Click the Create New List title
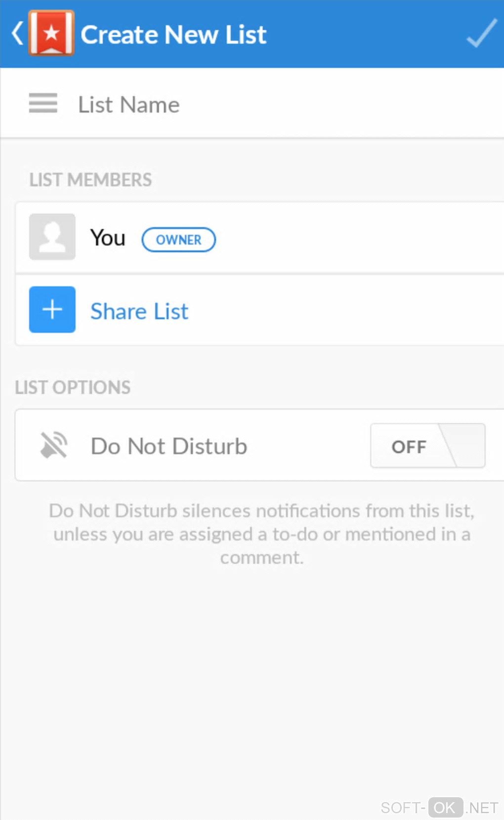 (173, 35)
